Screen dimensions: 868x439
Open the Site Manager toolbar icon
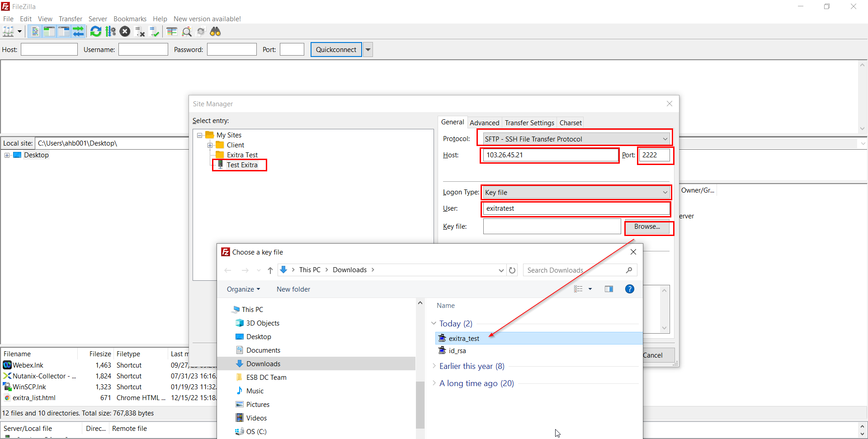pos(8,32)
